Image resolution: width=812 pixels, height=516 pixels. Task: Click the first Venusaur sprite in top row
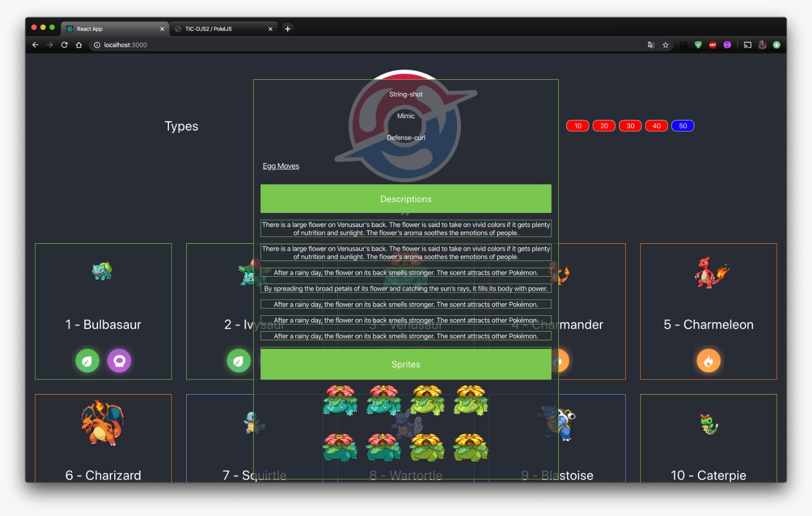(x=341, y=401)
